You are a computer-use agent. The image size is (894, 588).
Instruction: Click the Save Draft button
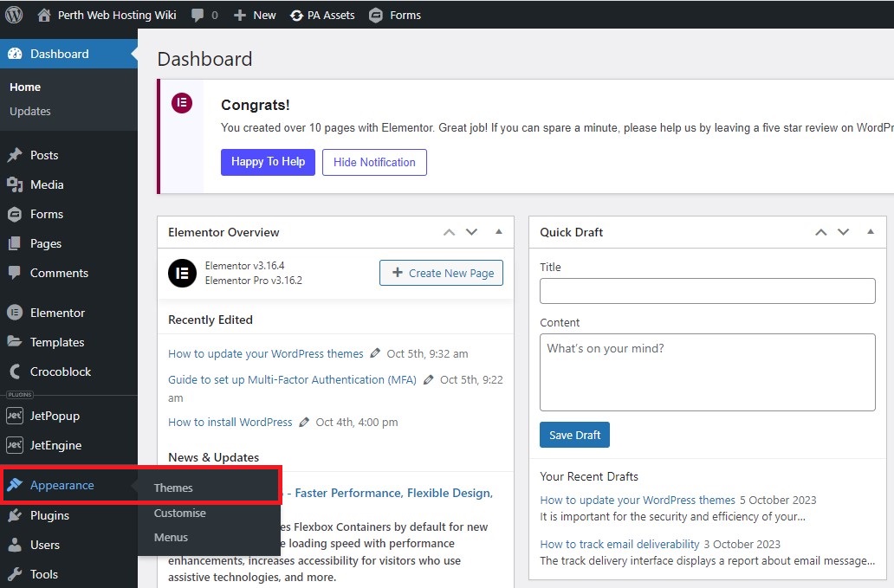(574, 435)
